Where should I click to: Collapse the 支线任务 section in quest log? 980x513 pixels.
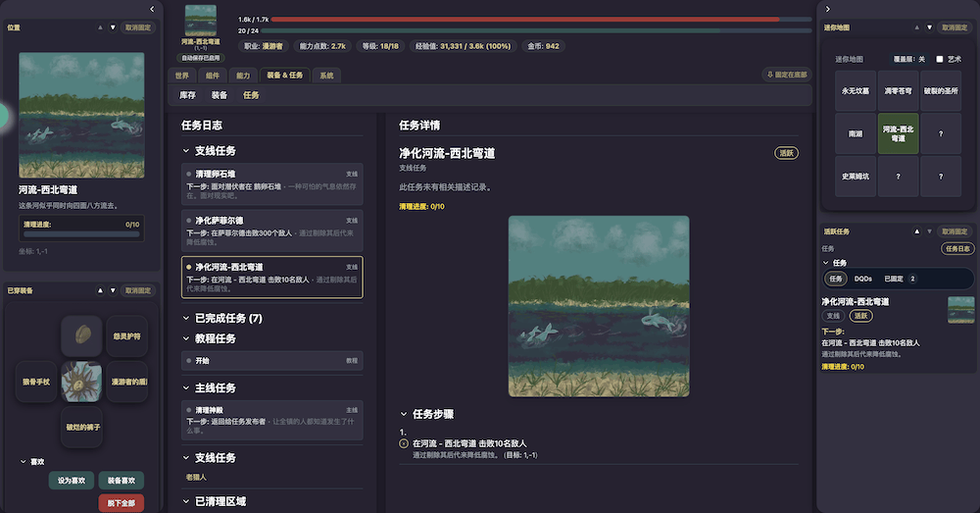click(187, 151)
